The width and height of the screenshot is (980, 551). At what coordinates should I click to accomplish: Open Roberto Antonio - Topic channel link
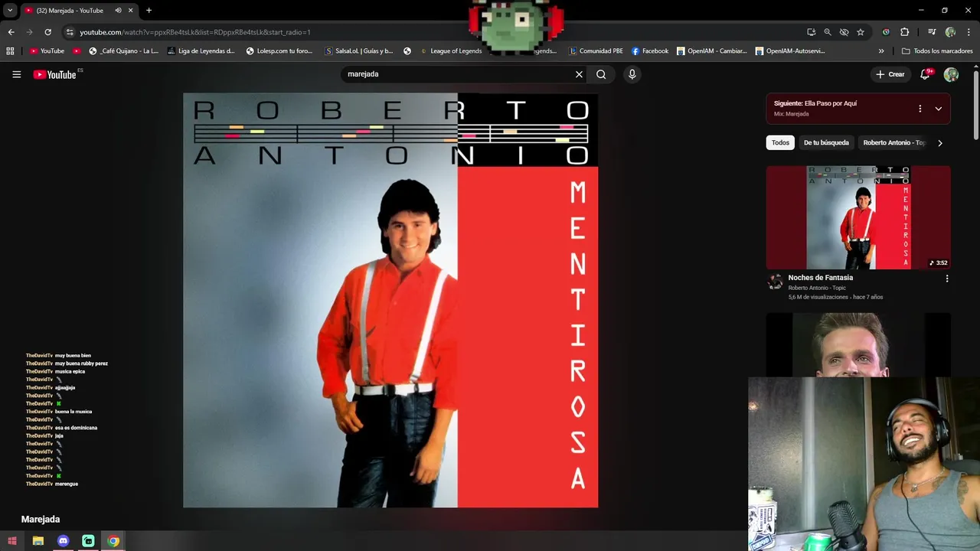pyautogui.click(x=817, y=288)
